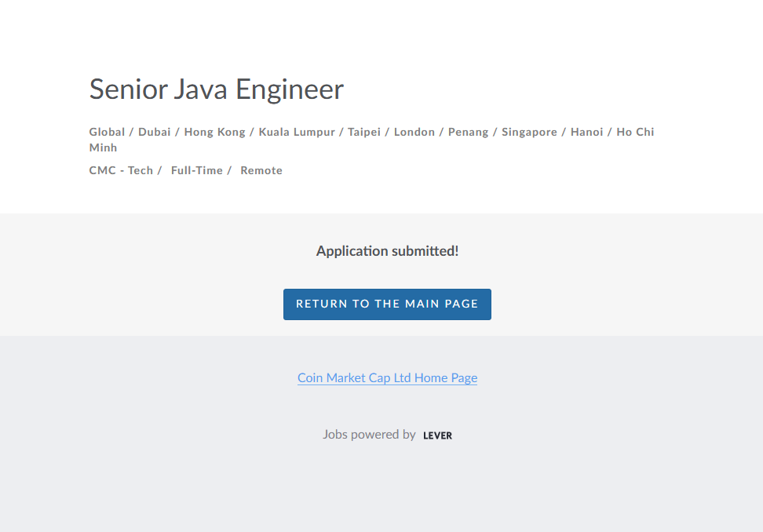Select the Penang location label
The image size is (763, 532).
click(469, 132)
